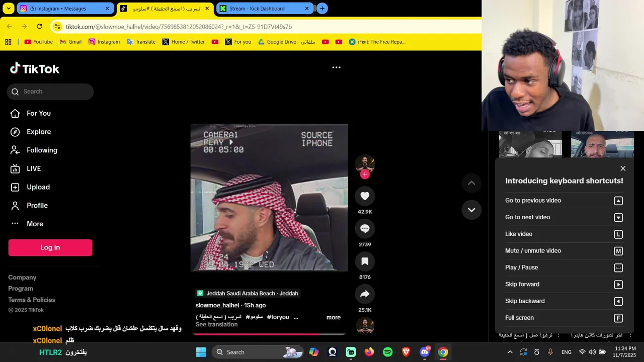Open the Jeddah Saudi Arabia Beach location tag
Screen dimensions: 644x362
pos(248,293)
